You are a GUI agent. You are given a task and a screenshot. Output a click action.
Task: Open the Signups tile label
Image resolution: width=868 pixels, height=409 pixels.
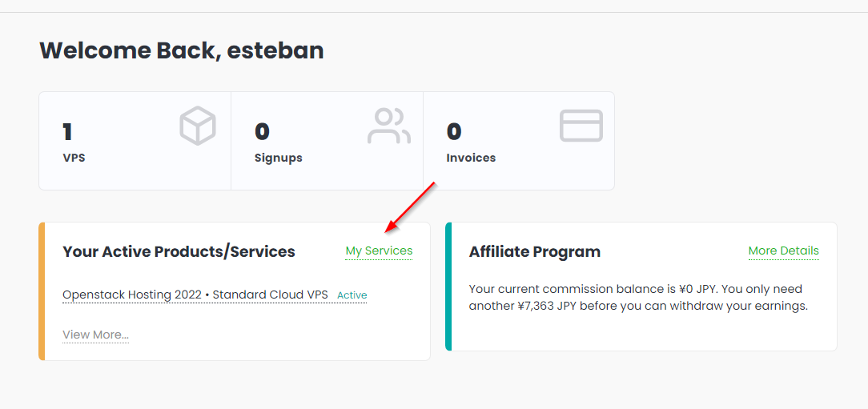pyautogui.click(x=278, y=158)
